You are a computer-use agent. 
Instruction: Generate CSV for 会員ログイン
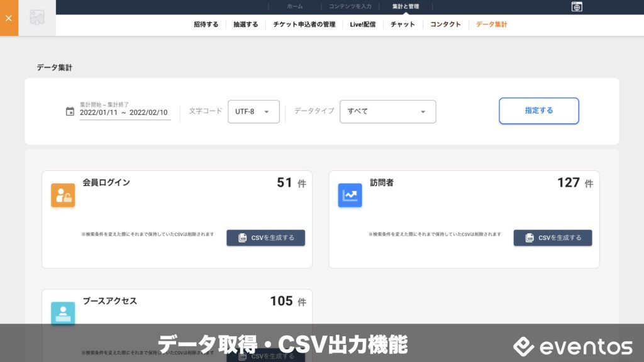(x=266, y=238)
